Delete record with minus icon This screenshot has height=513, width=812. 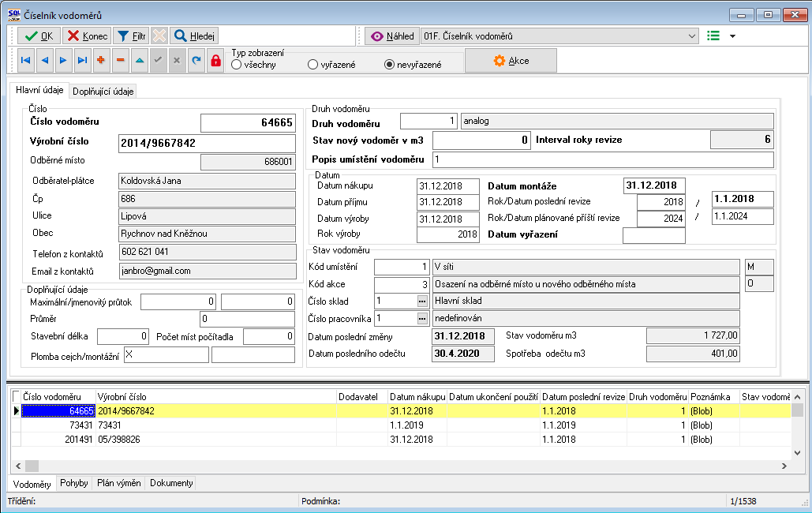(120, 61)
